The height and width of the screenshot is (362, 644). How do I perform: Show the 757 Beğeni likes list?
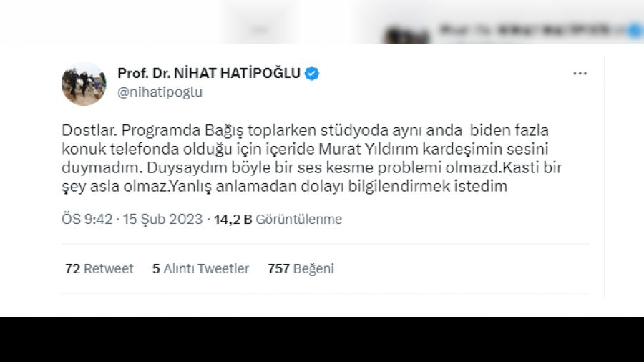(x=301, y=268)
